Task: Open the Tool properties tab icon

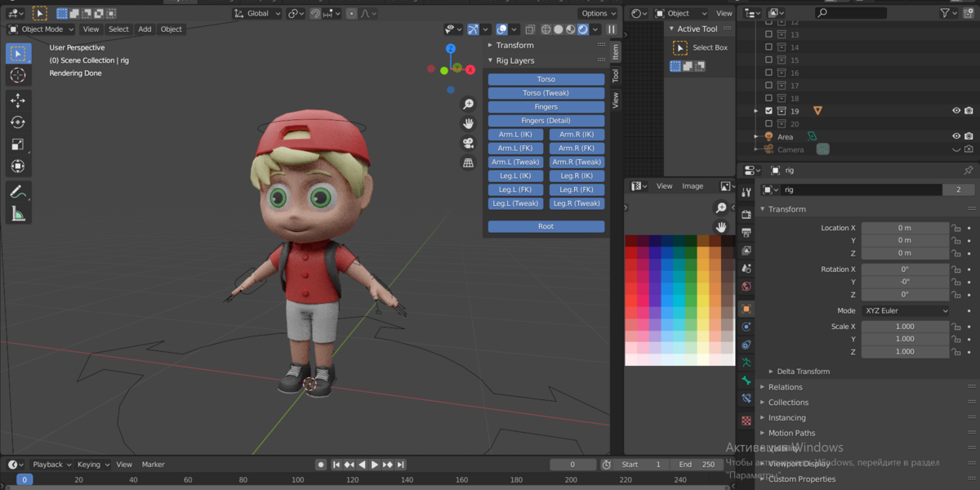Action: tap(746, 193)
